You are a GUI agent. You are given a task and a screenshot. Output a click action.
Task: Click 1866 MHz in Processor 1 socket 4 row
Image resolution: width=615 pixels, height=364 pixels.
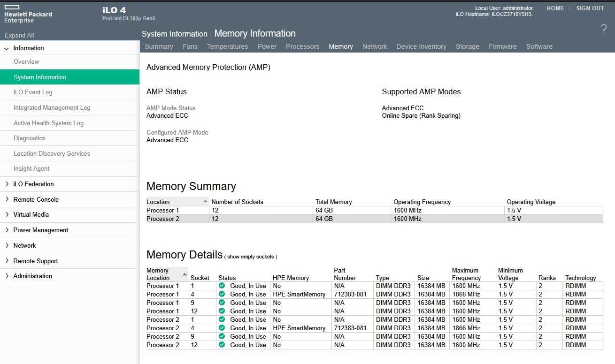[466, 294]
